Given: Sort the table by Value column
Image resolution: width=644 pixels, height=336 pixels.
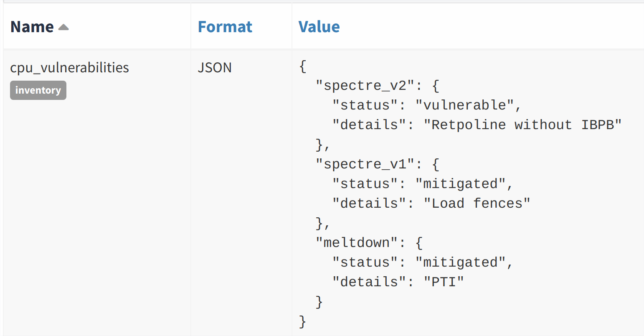Looking at the screenshot, I should coord(319,27).
